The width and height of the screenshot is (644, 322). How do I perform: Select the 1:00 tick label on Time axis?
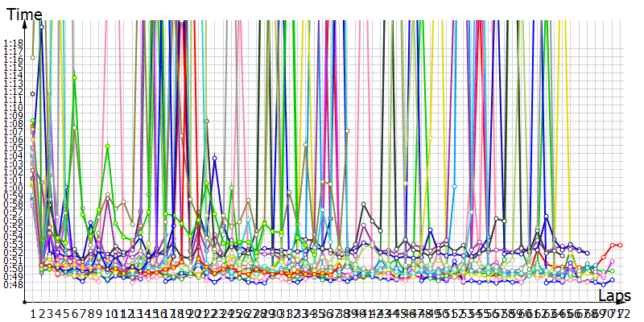click(13, 188)
